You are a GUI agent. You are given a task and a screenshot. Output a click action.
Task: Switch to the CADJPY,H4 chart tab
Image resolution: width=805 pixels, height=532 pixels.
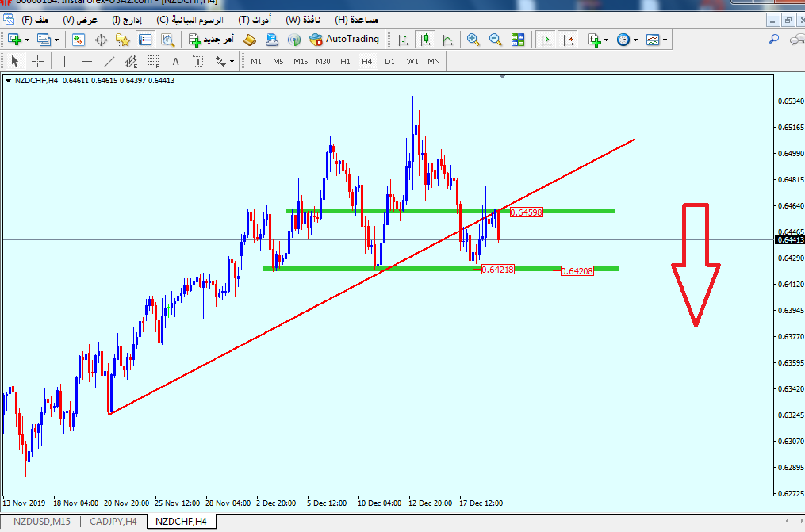coord(113,521)
